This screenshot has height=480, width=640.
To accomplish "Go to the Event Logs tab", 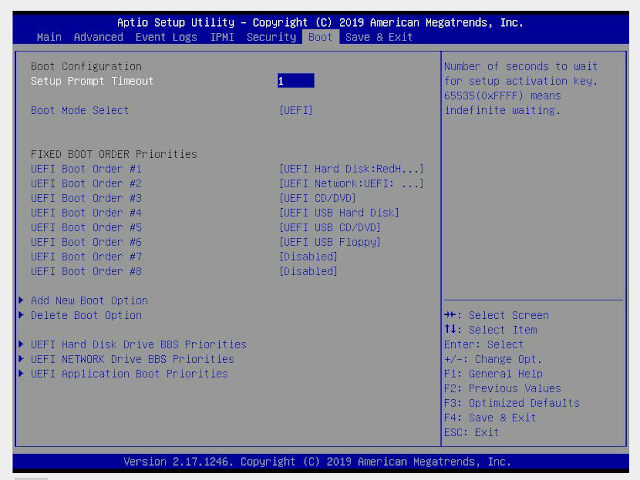I will [166, 37].
